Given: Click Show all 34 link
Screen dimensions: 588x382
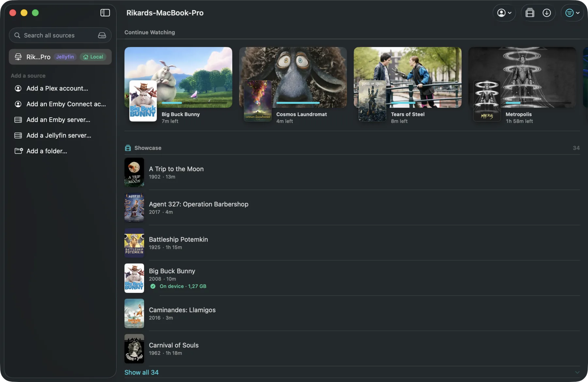Looking at the screenshot, I should [141, 373].
